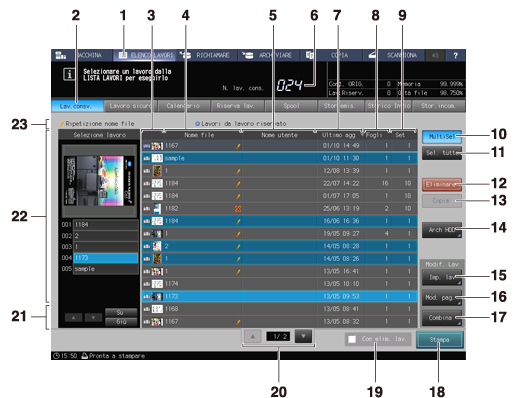This screenshot has height=398, width=517.
Task: Click thumbnail icon of job 1182
Action: pos(157,209)
